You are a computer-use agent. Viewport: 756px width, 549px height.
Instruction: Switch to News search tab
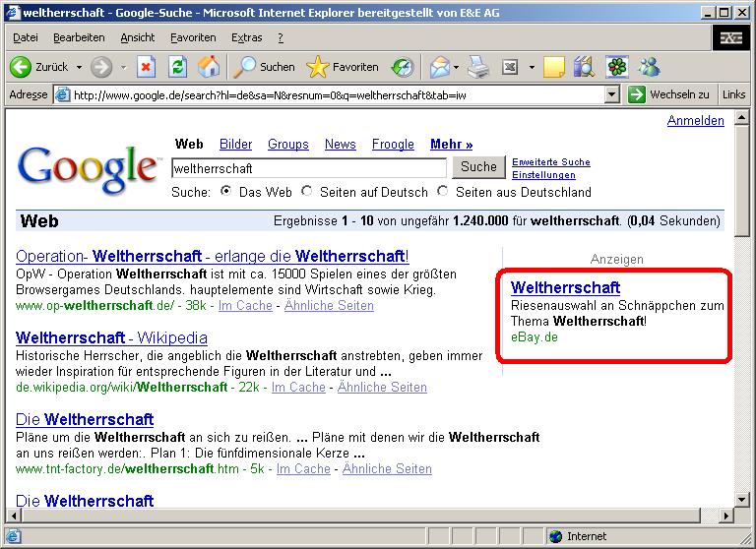(x=341, y=144)
